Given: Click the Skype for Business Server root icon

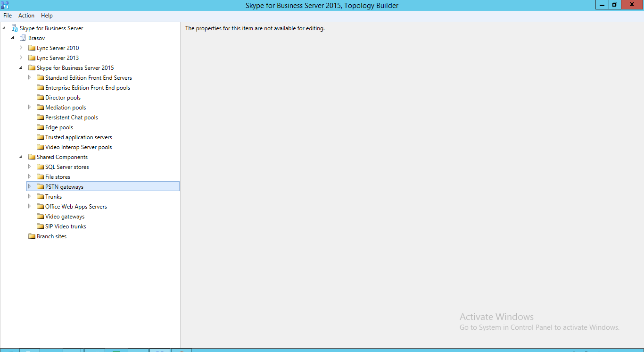Looking at the screenshot, I should click(15, 28).
